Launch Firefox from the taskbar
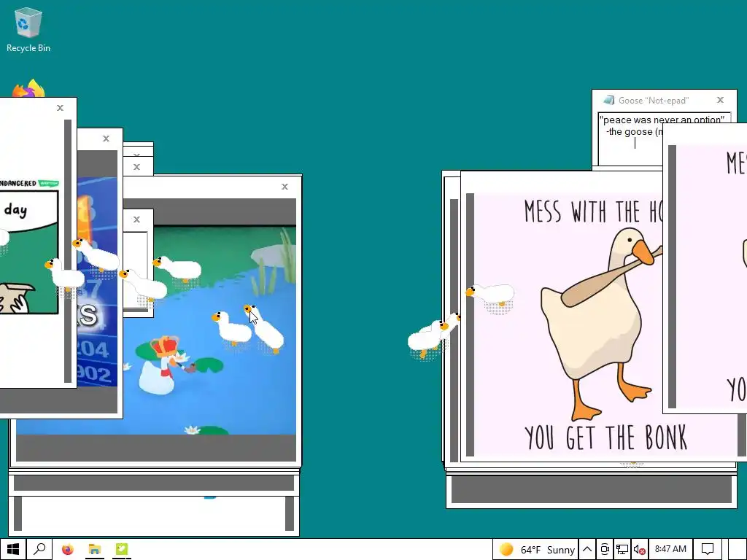747x560 pixels. [x=68, y=550]
